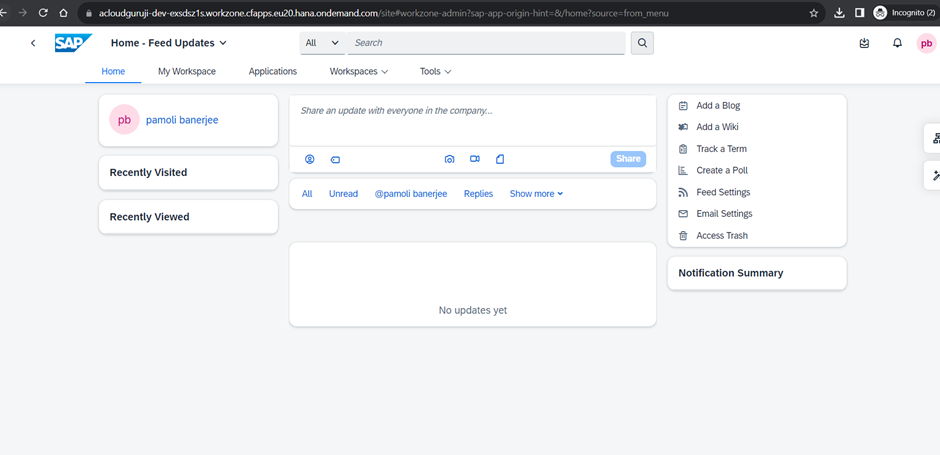
Task: Switch to the My Workspace tab
Action: click(187, 71)
